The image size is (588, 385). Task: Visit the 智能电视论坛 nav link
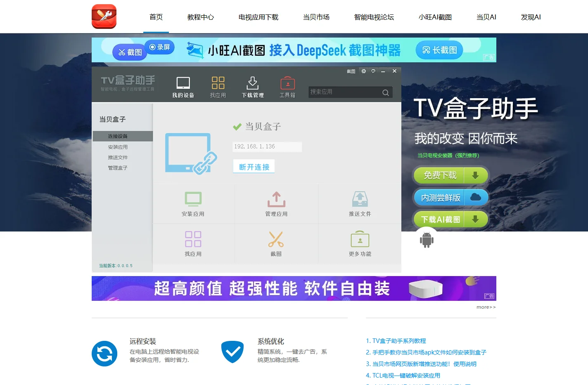point(374,17)
